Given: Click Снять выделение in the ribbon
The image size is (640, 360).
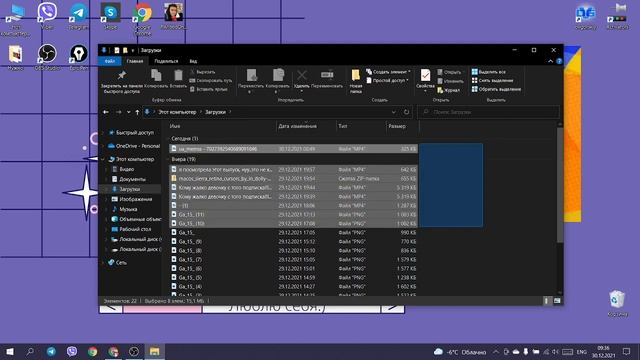Looking at the screenshot, I should 492,80.
